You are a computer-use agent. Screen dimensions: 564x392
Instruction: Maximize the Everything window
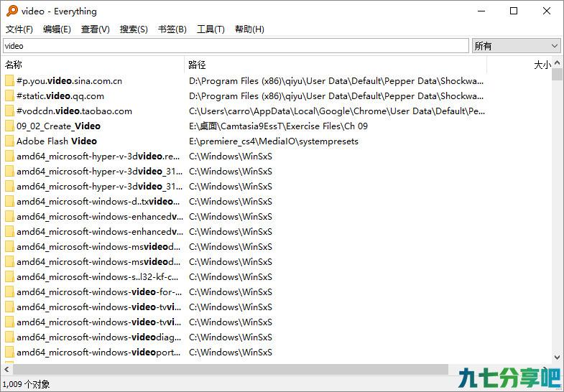(514, 11)
